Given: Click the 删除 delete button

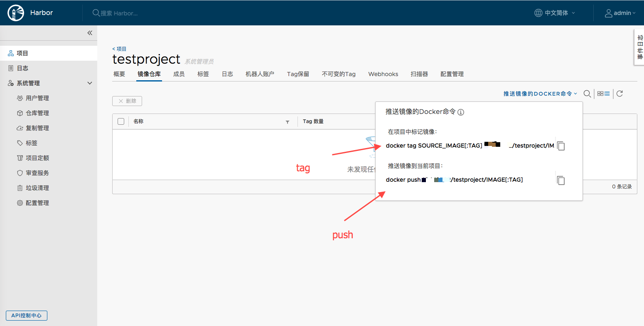Looking at the screenshot, I should pos(127,101).
